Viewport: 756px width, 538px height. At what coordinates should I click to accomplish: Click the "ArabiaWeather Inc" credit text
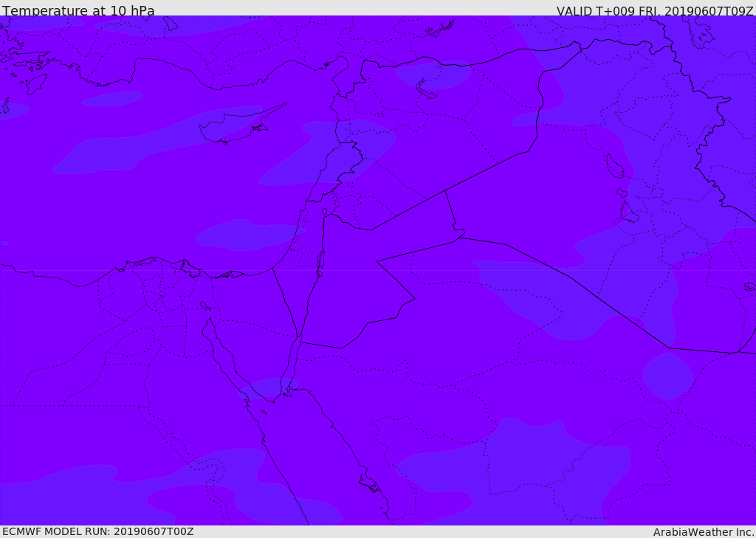703,532
